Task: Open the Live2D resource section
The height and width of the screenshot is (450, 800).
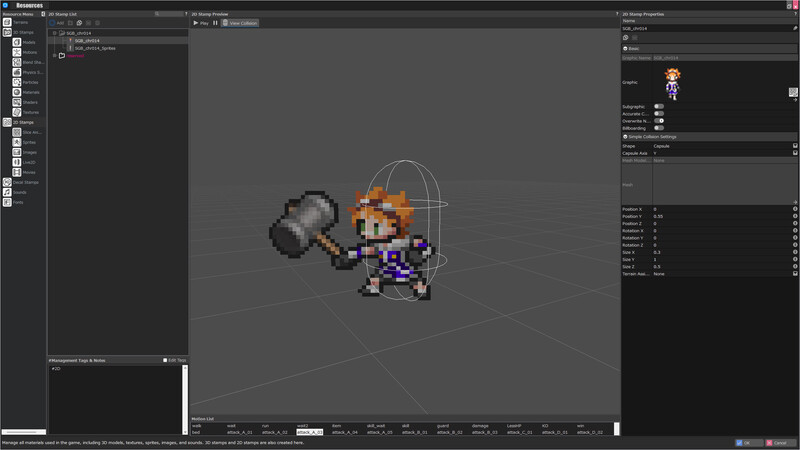Action: point(24,162)
